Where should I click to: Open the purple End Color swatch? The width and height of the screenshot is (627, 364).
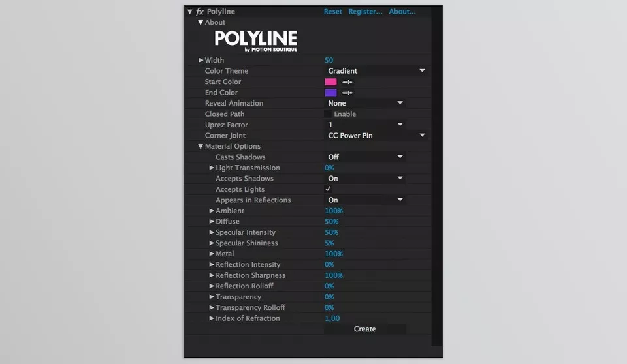pyautogui.click(x=330, y=93)
